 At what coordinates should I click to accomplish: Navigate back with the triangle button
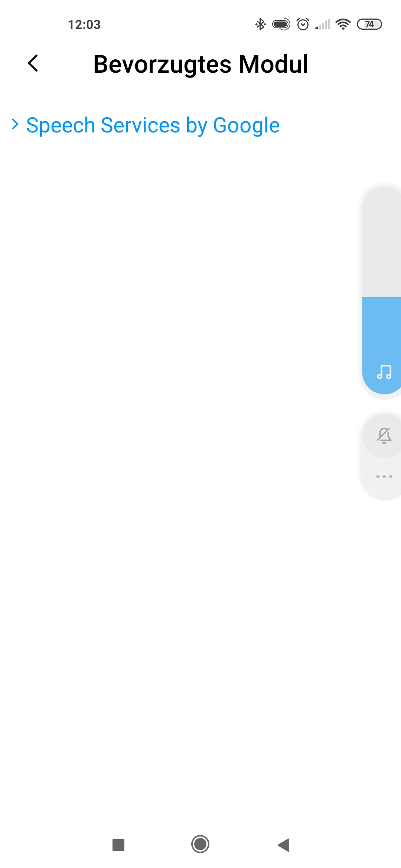(x=284, y=845)
